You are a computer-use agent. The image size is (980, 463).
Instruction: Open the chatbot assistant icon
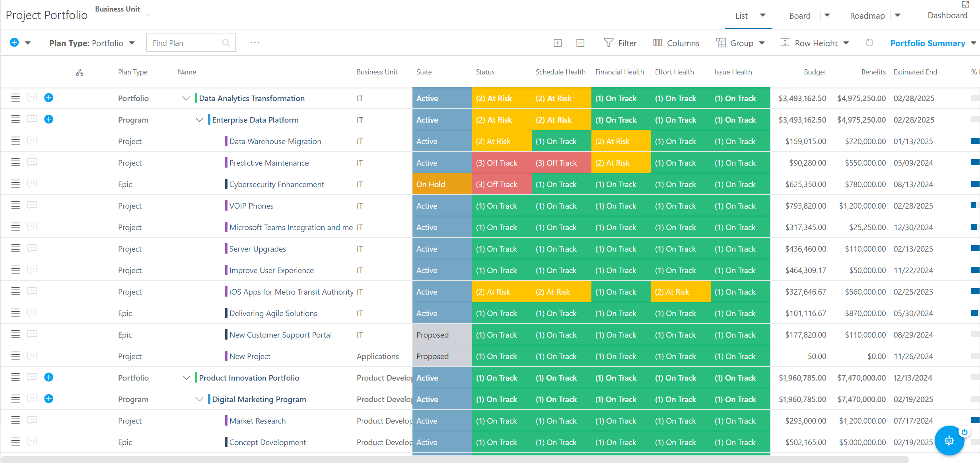point(949,440)
